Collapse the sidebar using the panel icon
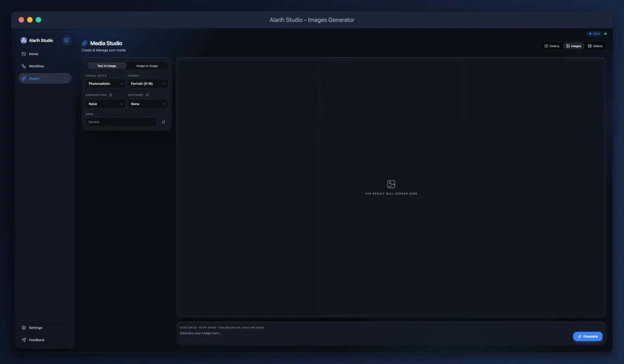This screenshot has height=364, width=624. 67,40
